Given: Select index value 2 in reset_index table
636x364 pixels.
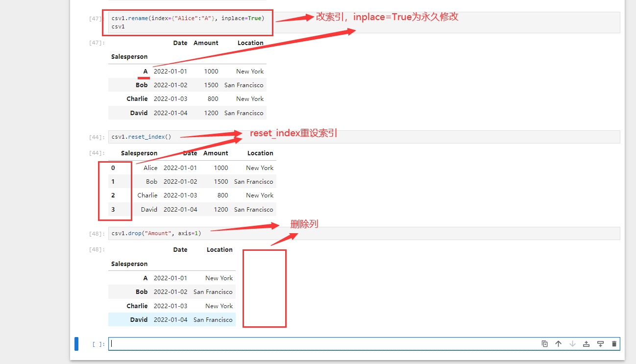Looking at the screenshot, I should tap(113, 195).
